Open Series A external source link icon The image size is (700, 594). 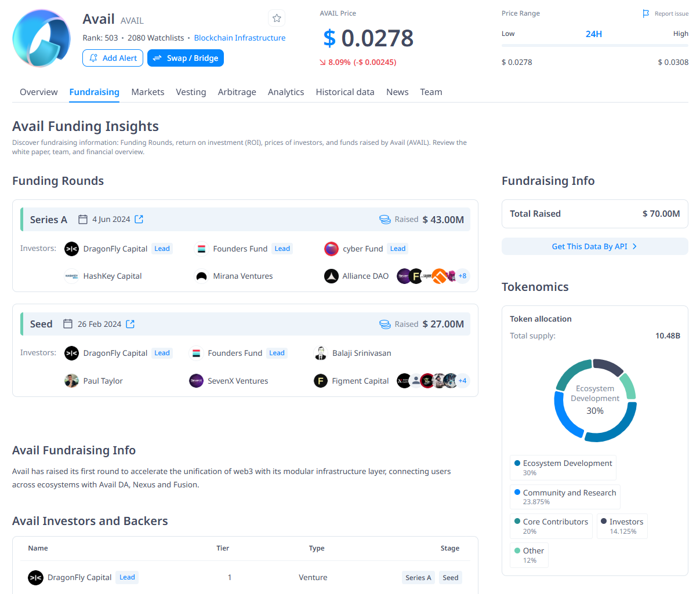(x=139, y=219)
